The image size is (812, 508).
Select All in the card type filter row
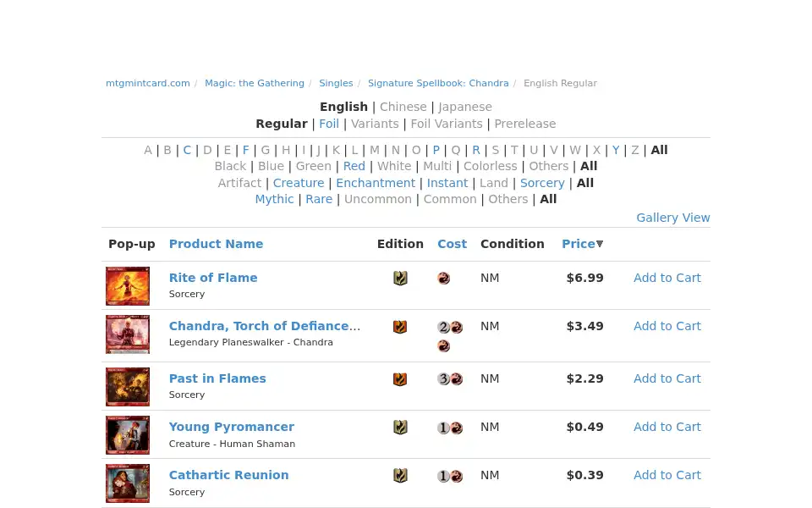[585, 183]
